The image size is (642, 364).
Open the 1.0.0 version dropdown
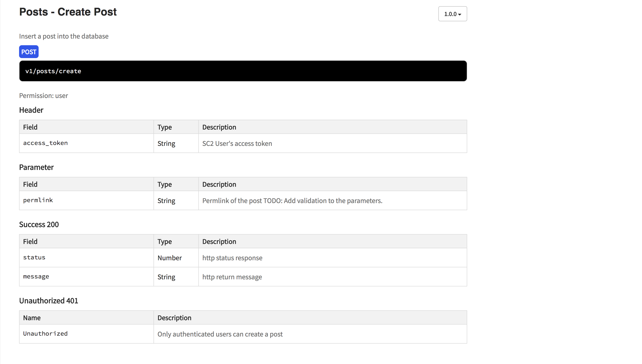(x=452, y=14)
